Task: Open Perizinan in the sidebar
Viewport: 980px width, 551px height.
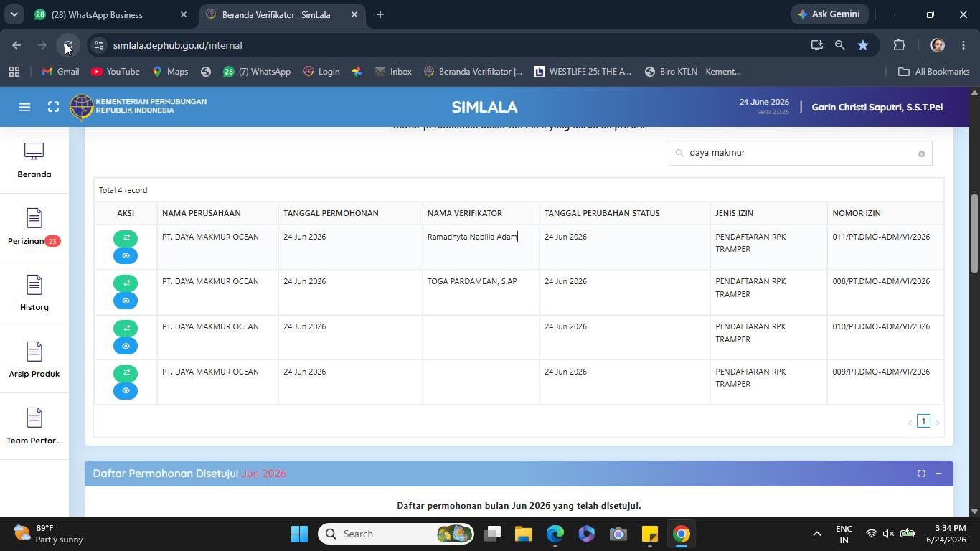Action: point(34,227)
